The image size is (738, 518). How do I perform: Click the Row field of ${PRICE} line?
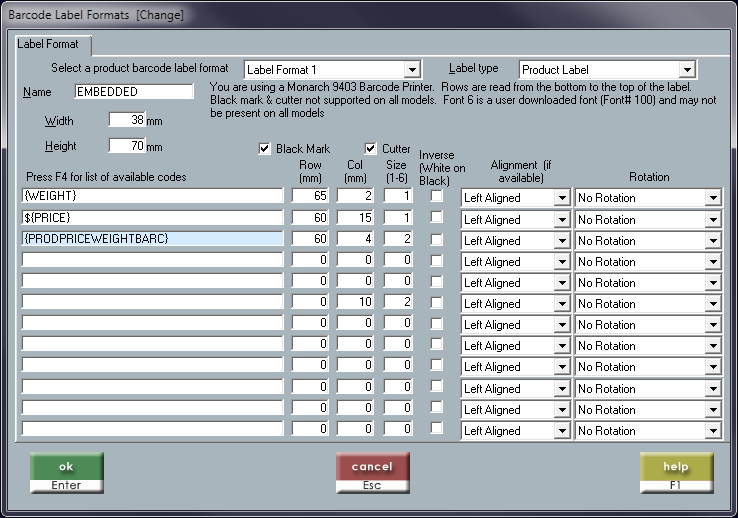pyautogui.click(x=310, y=217)
